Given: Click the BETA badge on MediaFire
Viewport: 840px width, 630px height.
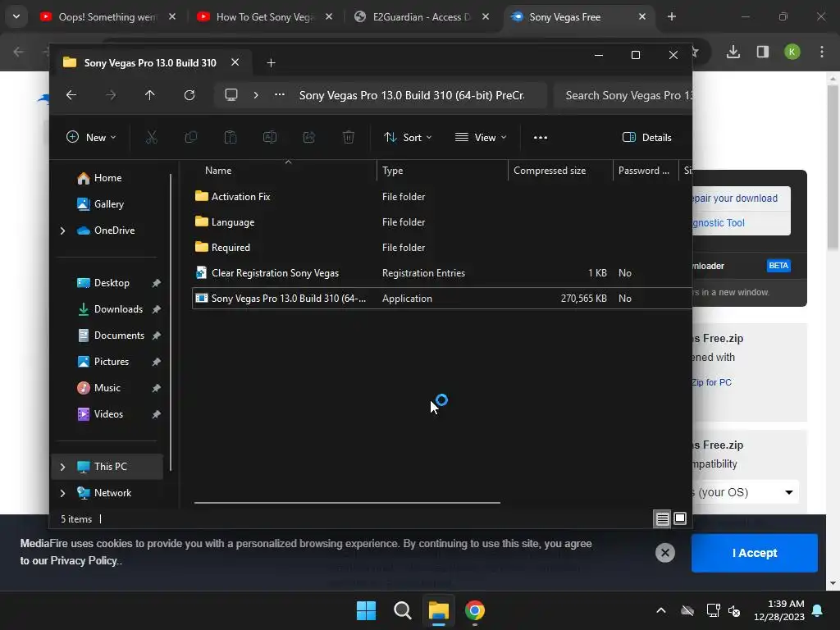Looking at the screenshot, I should (x=778, y=266).
